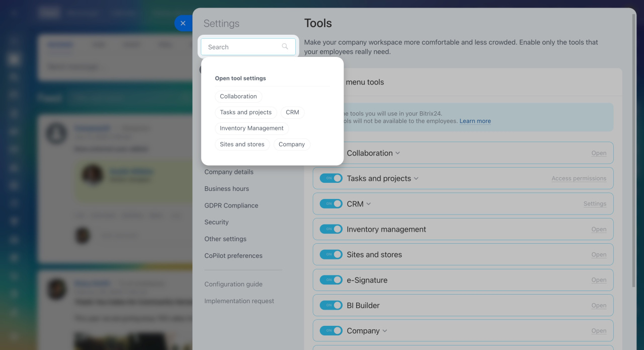This screenshot has height=350, width=644.
Task: Open Collaboration via its Open link
Action: click(599, 153)
